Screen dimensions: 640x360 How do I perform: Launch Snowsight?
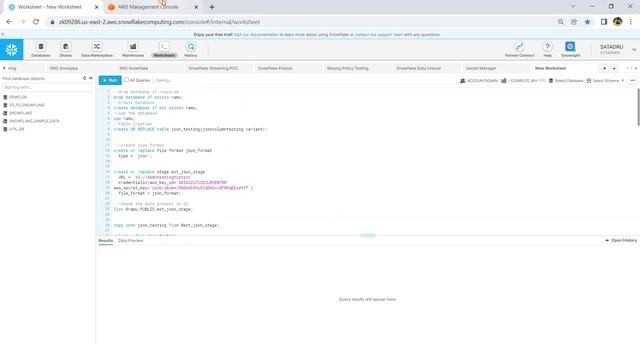coord(570,49)
